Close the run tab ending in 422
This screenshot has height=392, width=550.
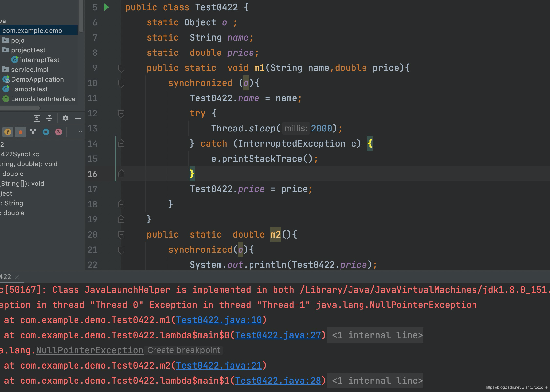click(17, 277)
